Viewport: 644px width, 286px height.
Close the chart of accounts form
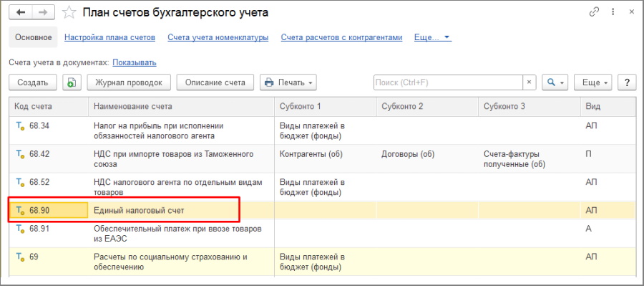click(631, 12)
